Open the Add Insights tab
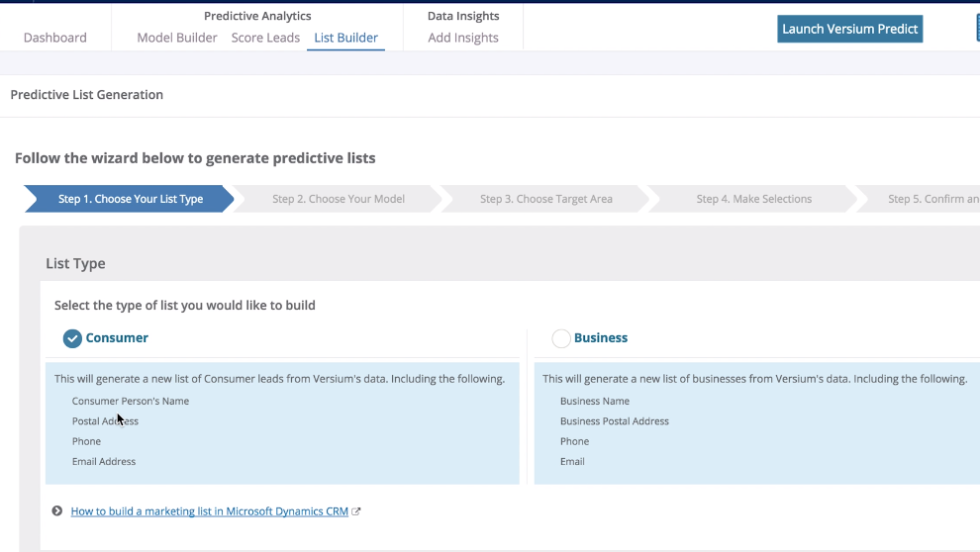The height and width of the screenshot is (552, 980). [463, 38]
